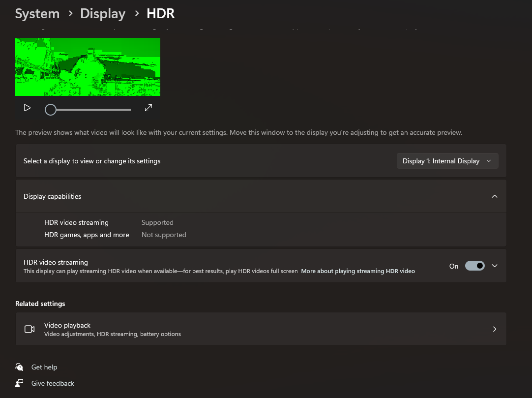Open the Video playback settings label
532x398 pixels.
click(67, 325)
